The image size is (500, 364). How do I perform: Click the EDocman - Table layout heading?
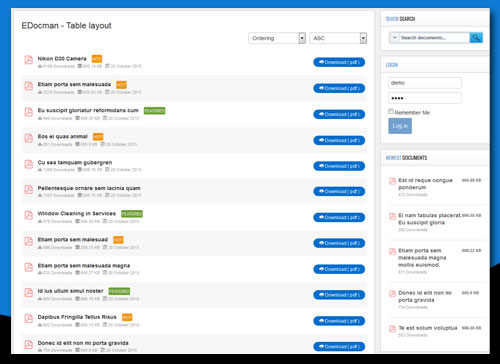[x=66, y=26]
